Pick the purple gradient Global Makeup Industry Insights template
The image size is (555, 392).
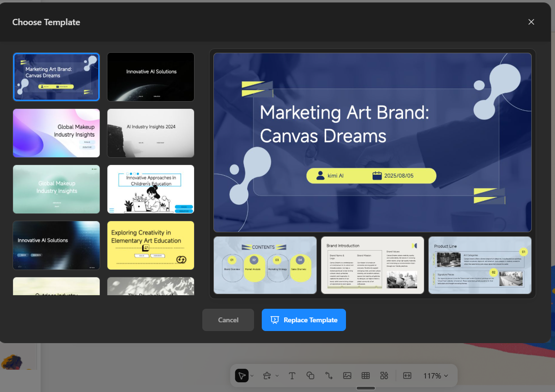[56, 133]
